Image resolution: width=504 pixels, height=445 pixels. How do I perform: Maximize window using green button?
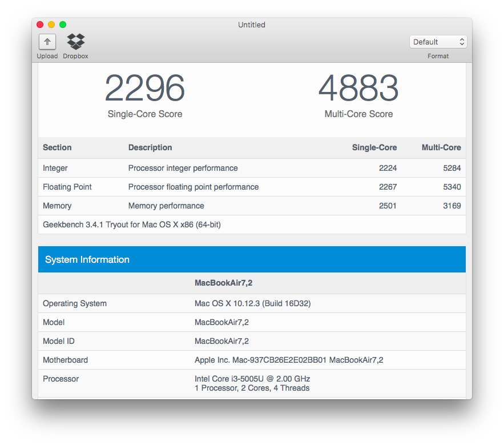coord(63,25)
